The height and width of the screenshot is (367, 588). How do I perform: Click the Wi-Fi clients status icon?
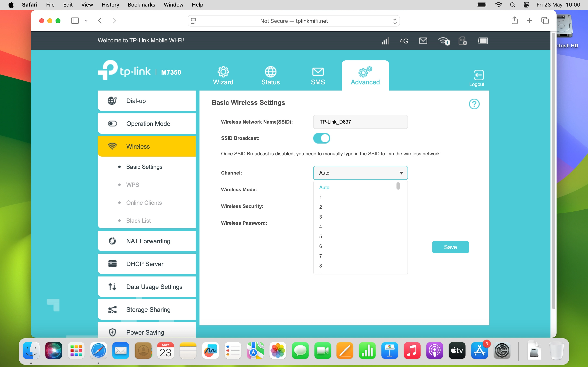[444, 41]
